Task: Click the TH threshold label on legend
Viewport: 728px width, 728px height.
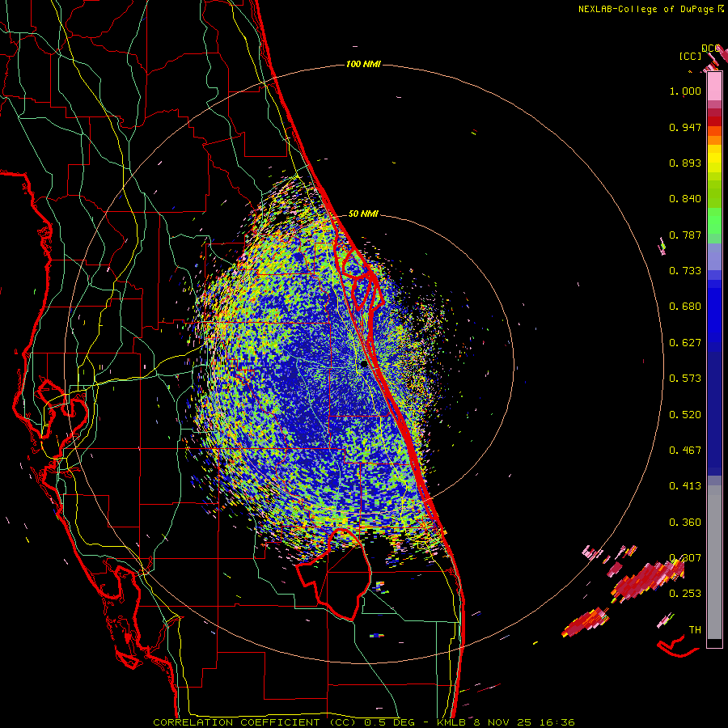Action: click(695, 630)
